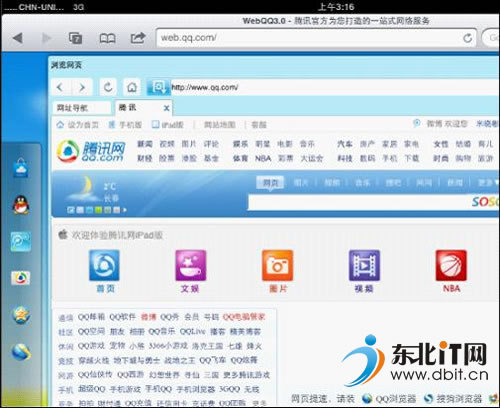Open the 女性 navigation link
The height and width of the screenshot is (408, 500).
[x=441, y=144]
